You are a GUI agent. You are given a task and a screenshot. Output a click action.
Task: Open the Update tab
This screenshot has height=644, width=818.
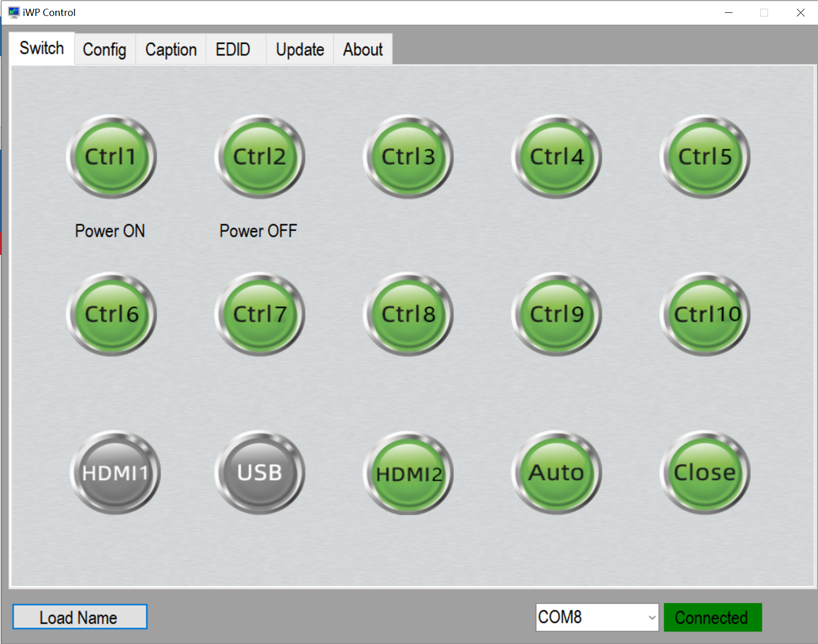tap(300, 50)
